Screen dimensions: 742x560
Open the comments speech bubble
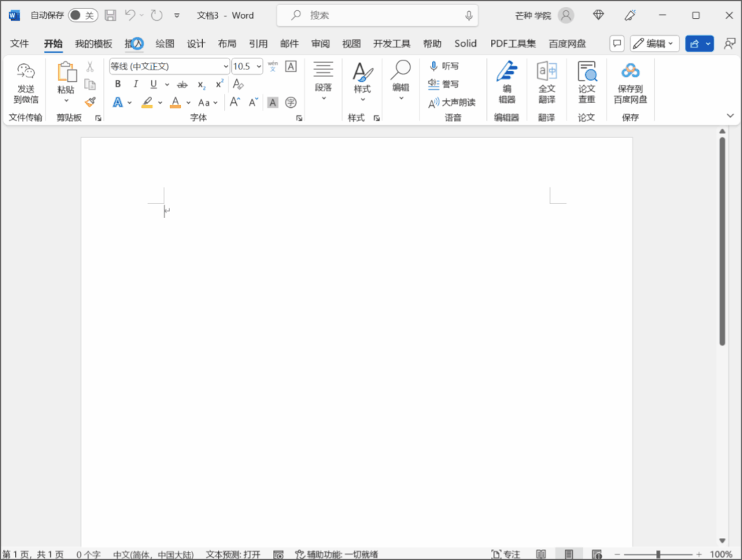[617, 43]
